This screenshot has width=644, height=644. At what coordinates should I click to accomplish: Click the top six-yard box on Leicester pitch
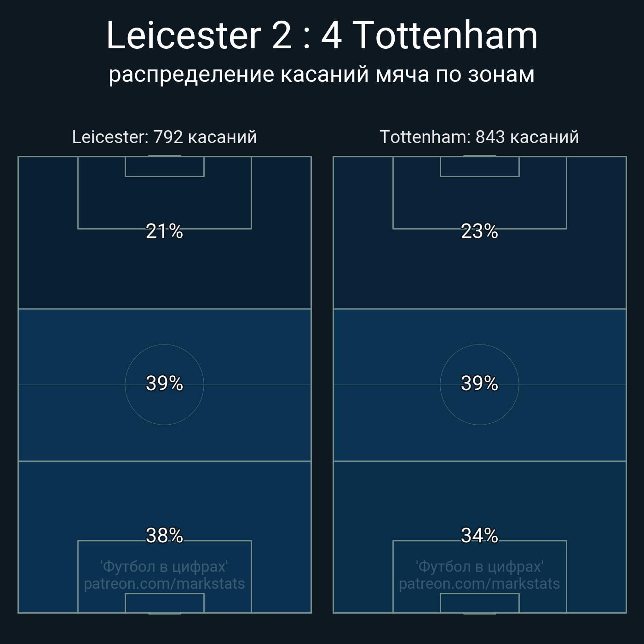click(x=165, y=167)
